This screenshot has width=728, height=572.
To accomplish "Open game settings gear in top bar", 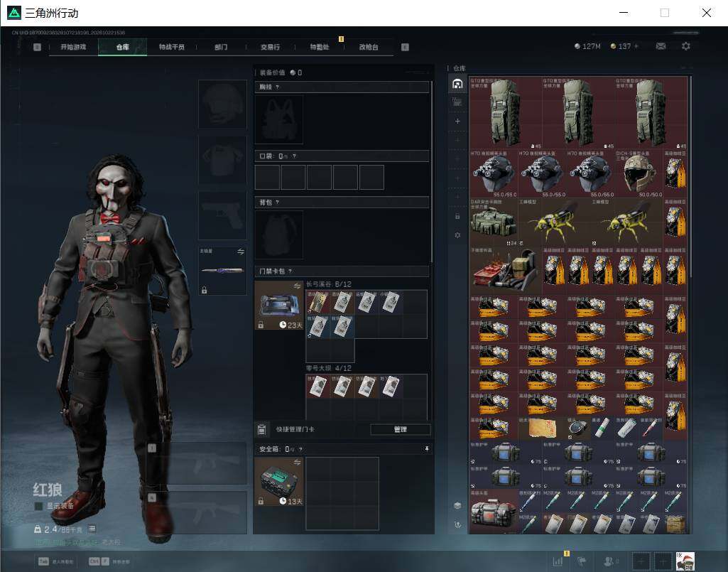I will [686, 46].
